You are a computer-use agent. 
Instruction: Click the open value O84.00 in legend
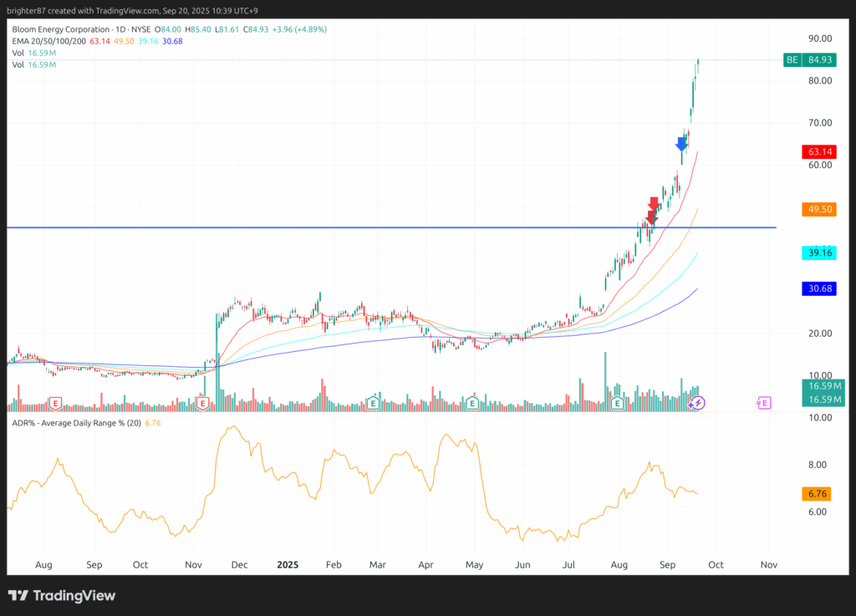(168, 29)
